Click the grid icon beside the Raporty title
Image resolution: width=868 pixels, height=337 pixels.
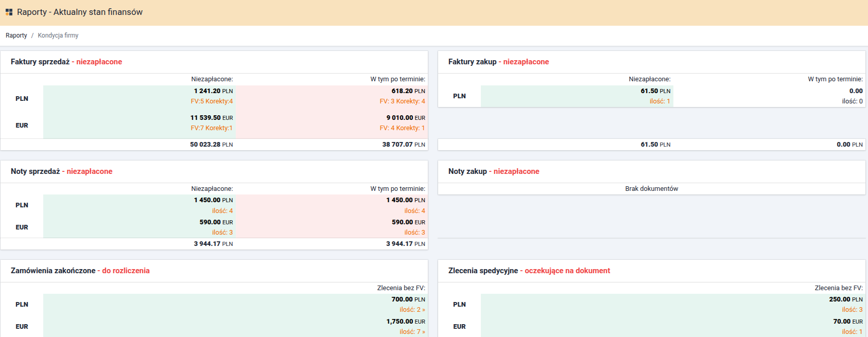9,12
